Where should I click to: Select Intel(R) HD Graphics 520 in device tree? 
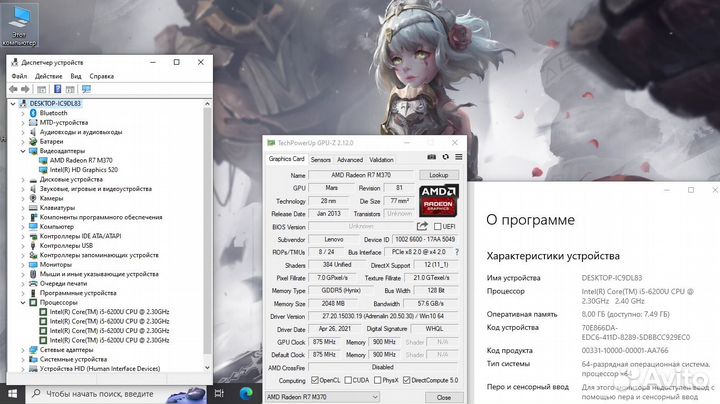[84, 170]
